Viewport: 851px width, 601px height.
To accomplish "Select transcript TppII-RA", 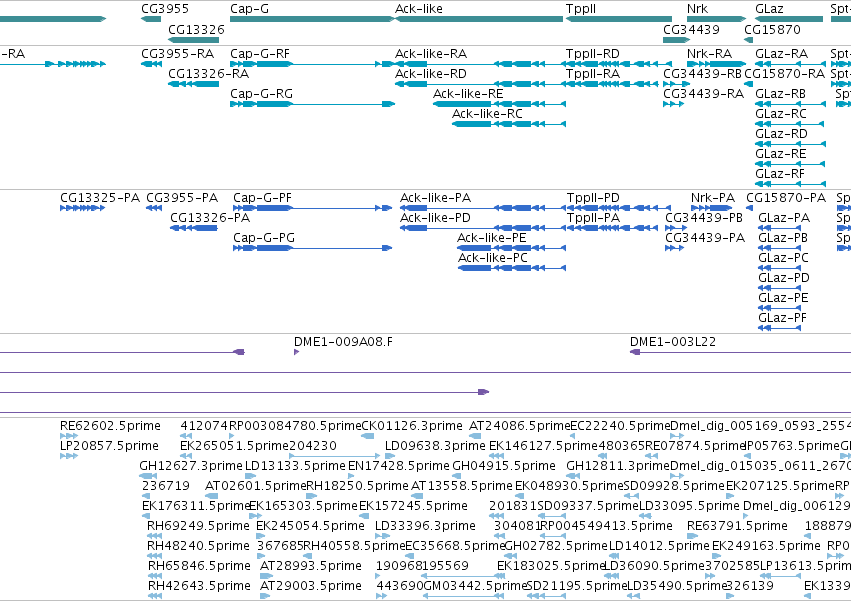I will coord(612,84).
